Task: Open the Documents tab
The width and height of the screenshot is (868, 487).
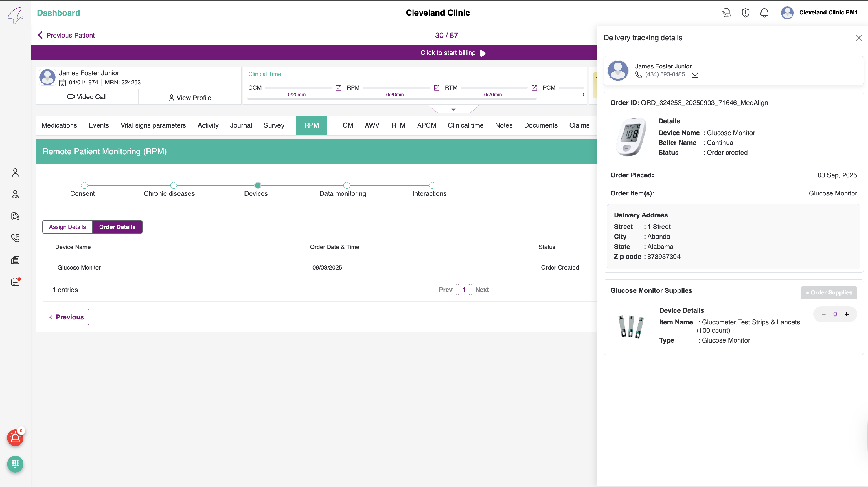Action: (540, 125)
